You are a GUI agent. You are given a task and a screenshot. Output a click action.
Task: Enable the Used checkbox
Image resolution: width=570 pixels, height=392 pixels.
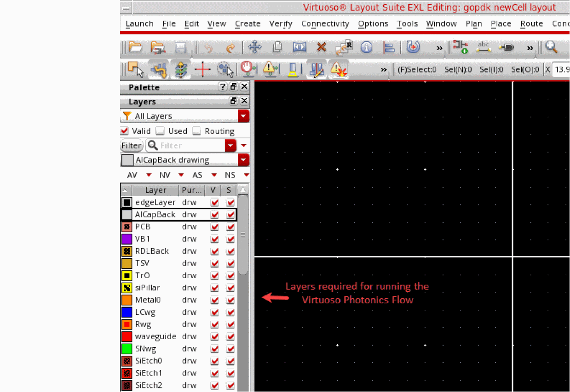click(160, 131)
